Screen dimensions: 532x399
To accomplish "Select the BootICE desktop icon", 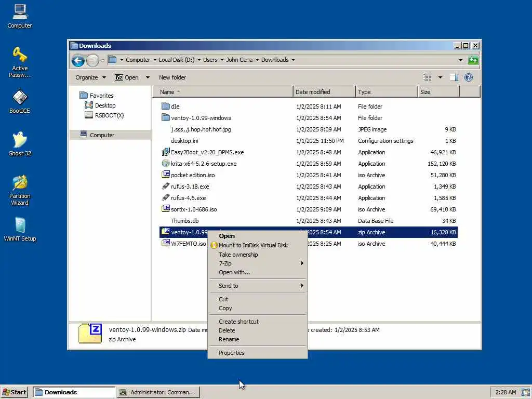I will click(x=20, y=101).
